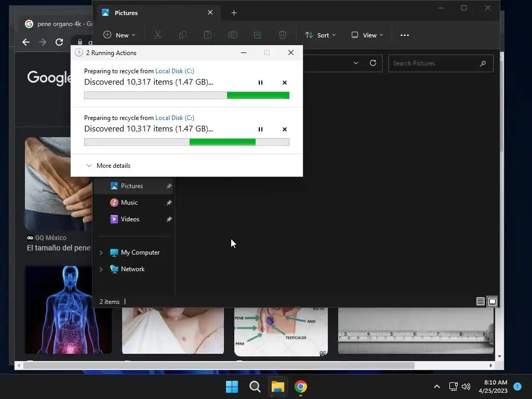Expand My Computer tree node
The image size is (532, 399).
tap(101, 252)
